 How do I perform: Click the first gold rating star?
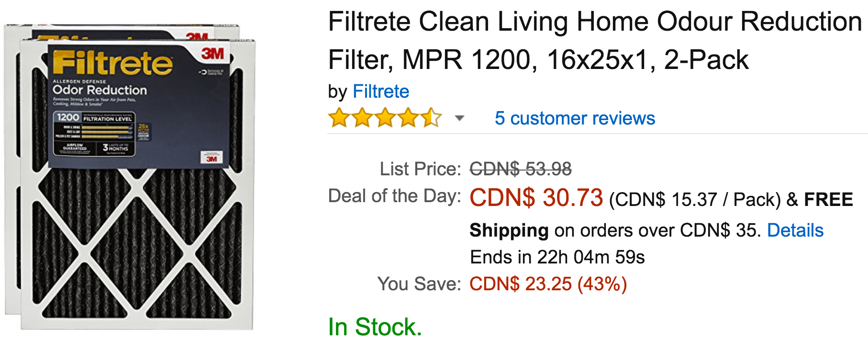[x=339, y=117]
